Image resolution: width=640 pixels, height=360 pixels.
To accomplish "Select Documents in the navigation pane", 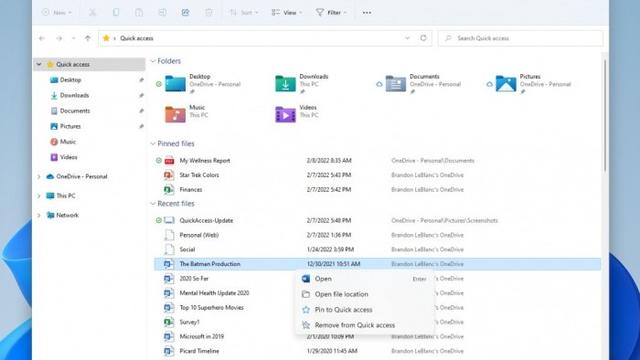I will click(74, 111).
